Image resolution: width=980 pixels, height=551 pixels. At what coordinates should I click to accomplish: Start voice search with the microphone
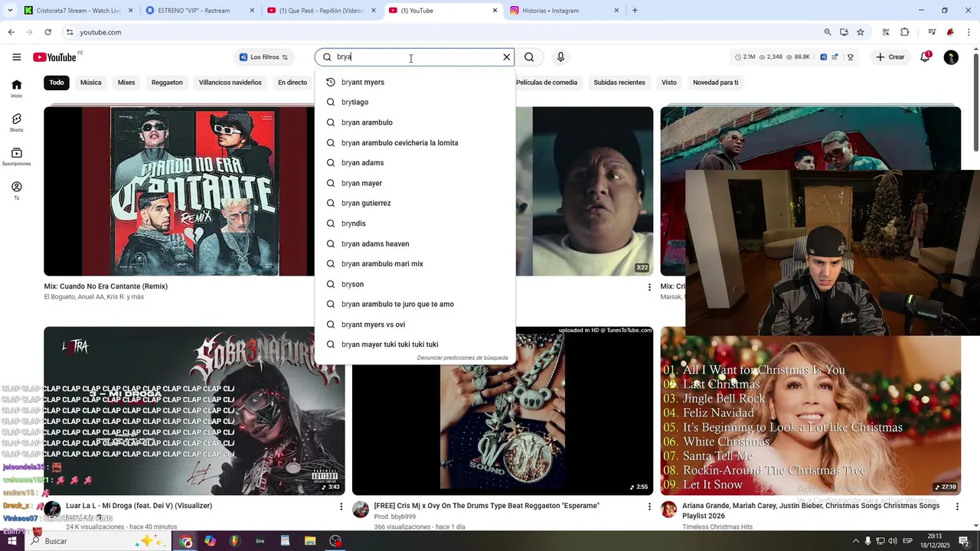click(x=560, y=57)
